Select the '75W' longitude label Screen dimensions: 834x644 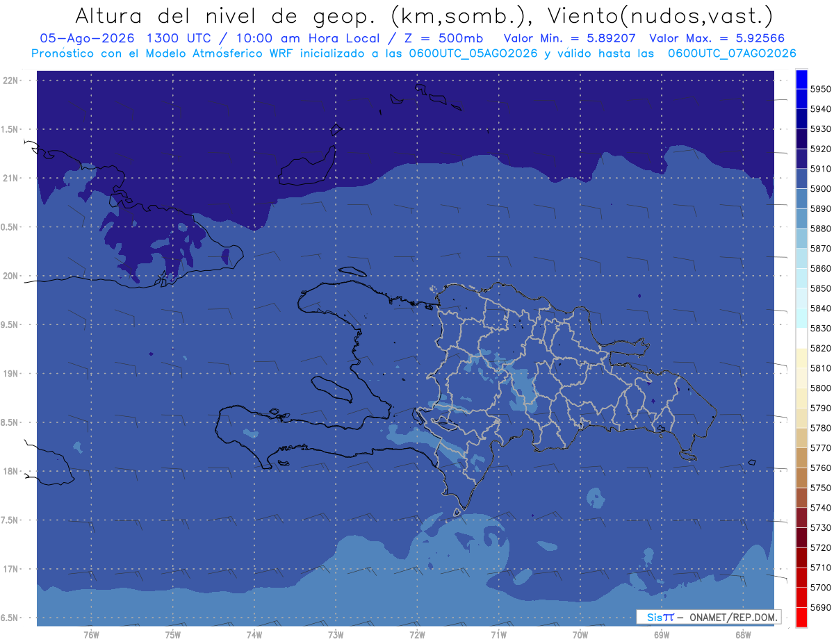(172, 635)
